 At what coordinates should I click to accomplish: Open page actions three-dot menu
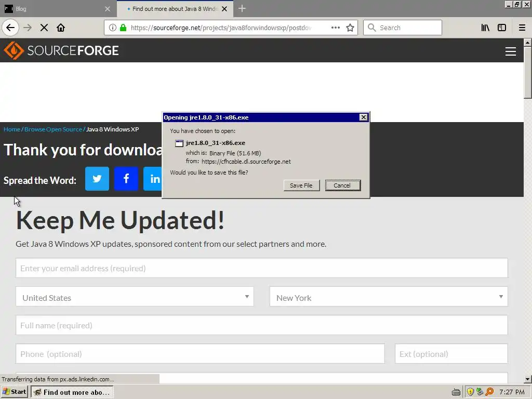pyautogui.click(x=335, y=28)
